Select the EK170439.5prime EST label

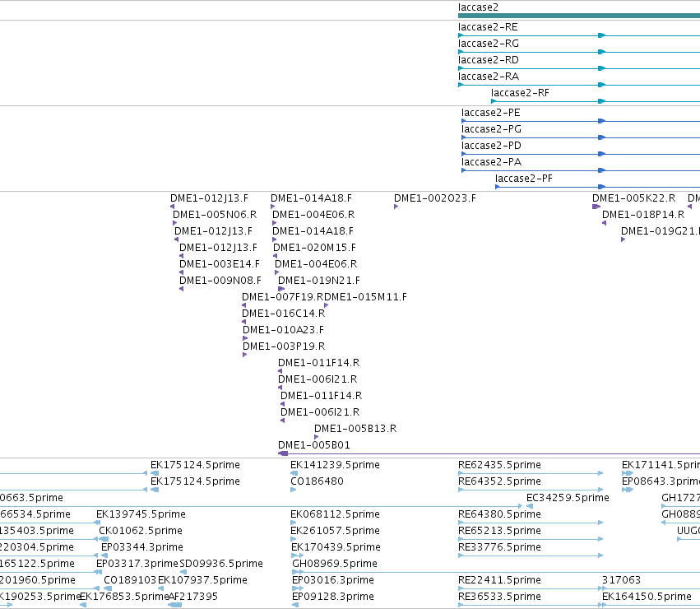[336, 547]
